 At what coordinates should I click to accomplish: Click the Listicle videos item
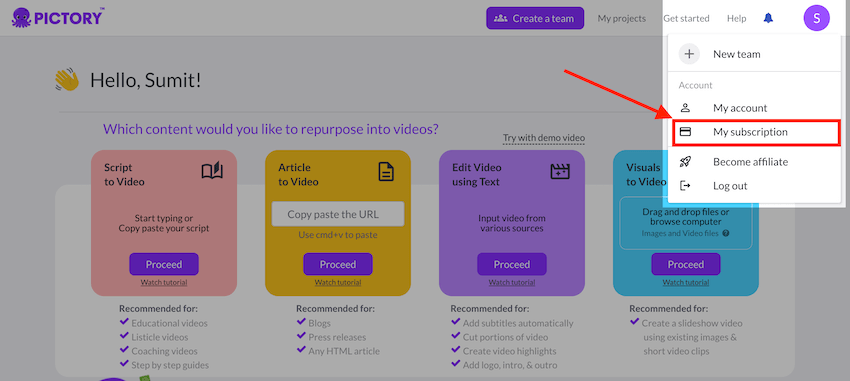point(160,337)
